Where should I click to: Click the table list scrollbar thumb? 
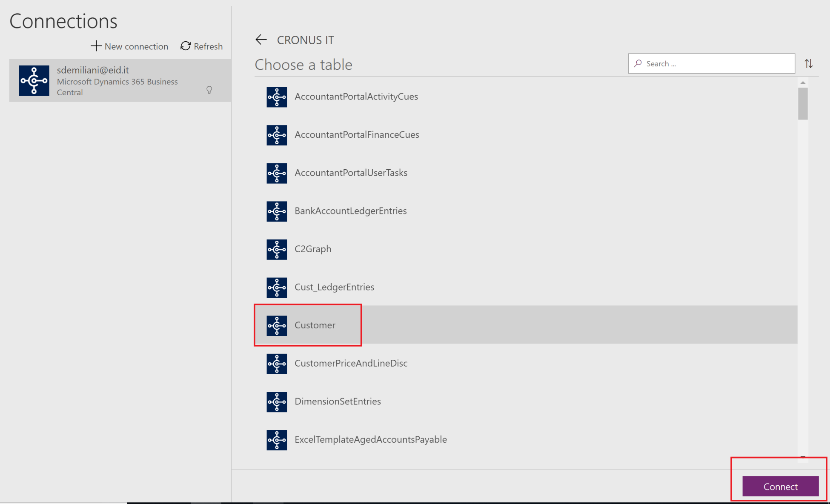(803, 104)
